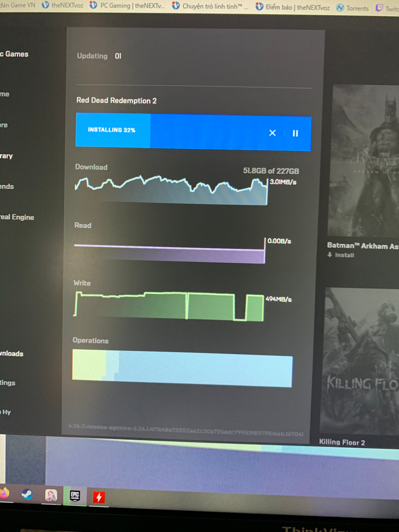Click the Download speed graph
The width and height of the screenshot is (399, 532).
point(172,190)
